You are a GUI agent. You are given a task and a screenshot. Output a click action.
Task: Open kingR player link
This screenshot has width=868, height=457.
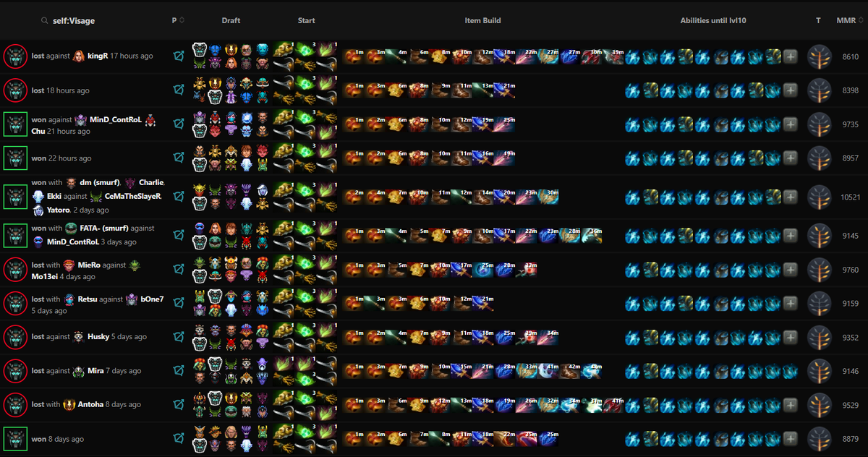pyautogui.click(x=98, y=56)
